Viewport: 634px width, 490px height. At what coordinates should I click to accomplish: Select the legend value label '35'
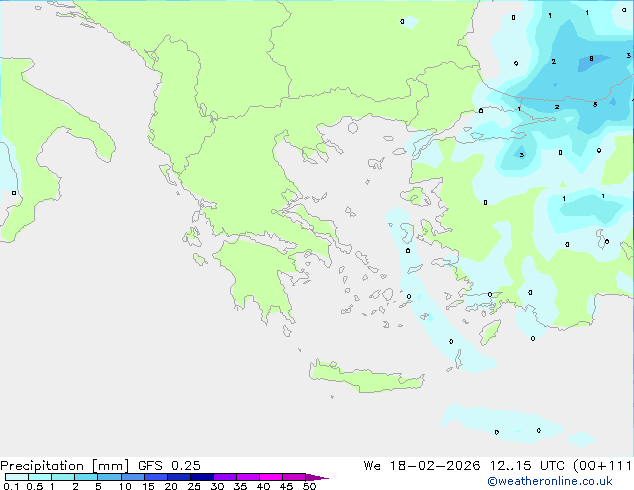tap(240, 486)
